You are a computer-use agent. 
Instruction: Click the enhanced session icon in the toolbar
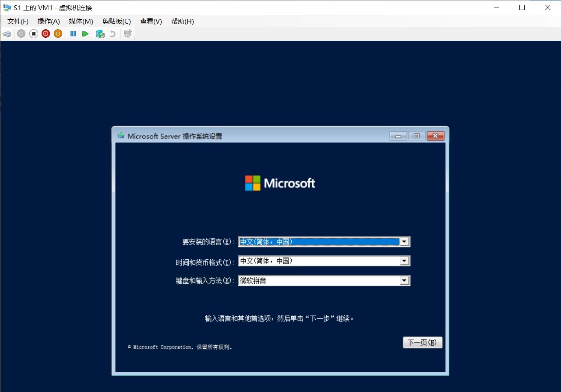click(127, 34)
